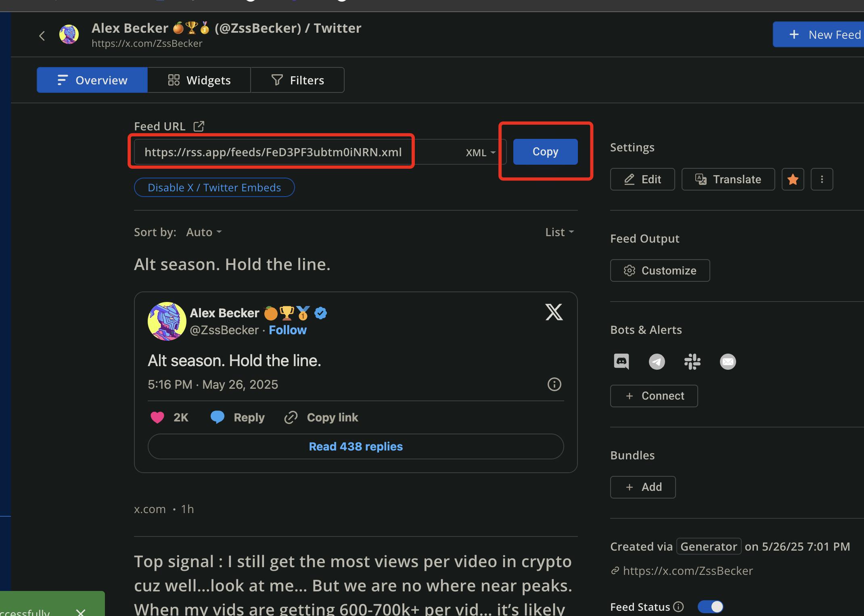864x616 pixels.
Task: Switch to the Filters tab
Action: point(297,80)
